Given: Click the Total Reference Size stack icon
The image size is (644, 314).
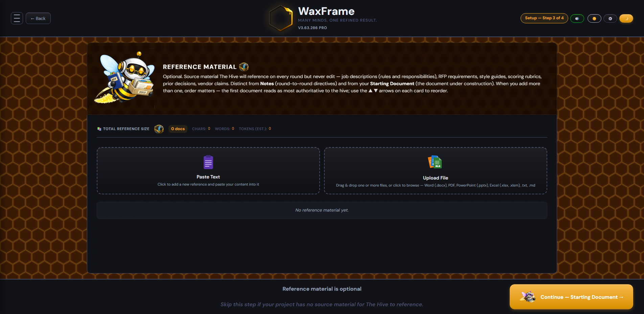Looking at the screenshot, I should 99,129.
